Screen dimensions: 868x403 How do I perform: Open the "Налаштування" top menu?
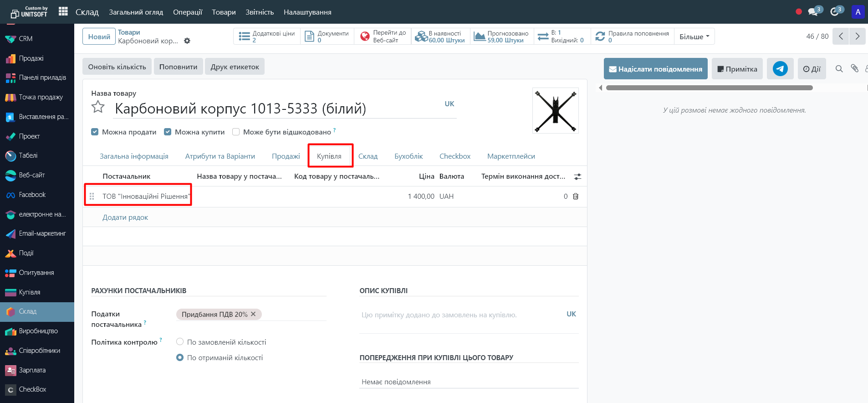click(307, 12)
